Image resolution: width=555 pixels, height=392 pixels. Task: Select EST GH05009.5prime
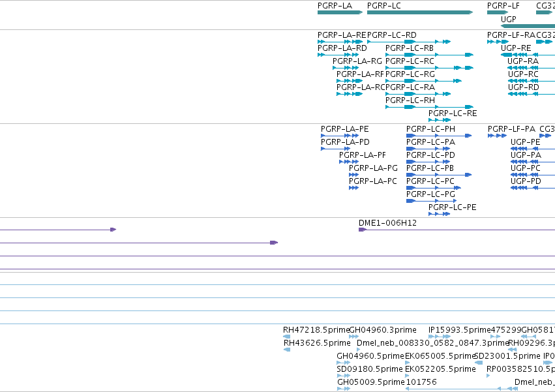344,389
